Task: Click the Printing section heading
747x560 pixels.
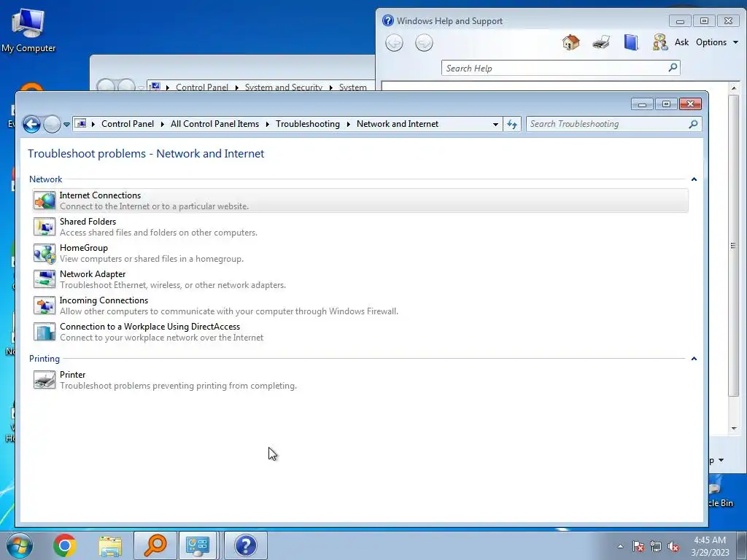Action: click(44, 359)
